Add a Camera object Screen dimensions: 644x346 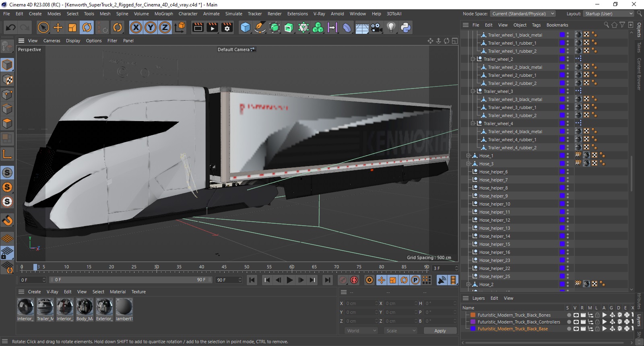pos(376,27)
